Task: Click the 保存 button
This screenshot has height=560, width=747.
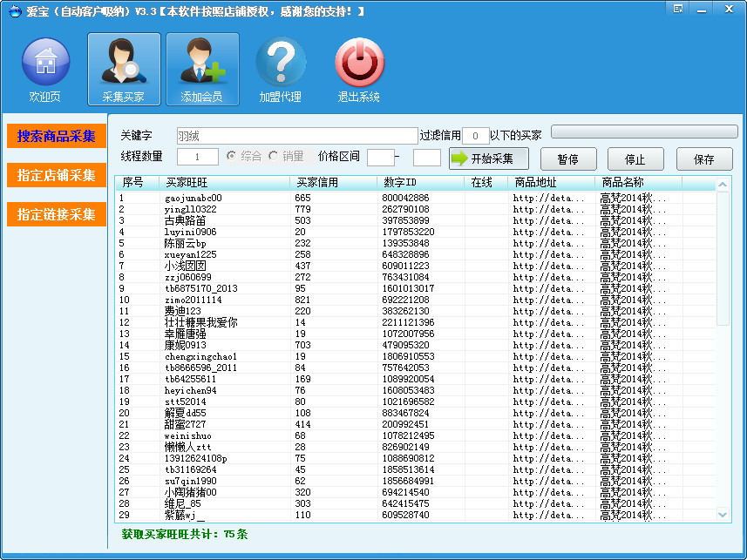Action: 704,159
